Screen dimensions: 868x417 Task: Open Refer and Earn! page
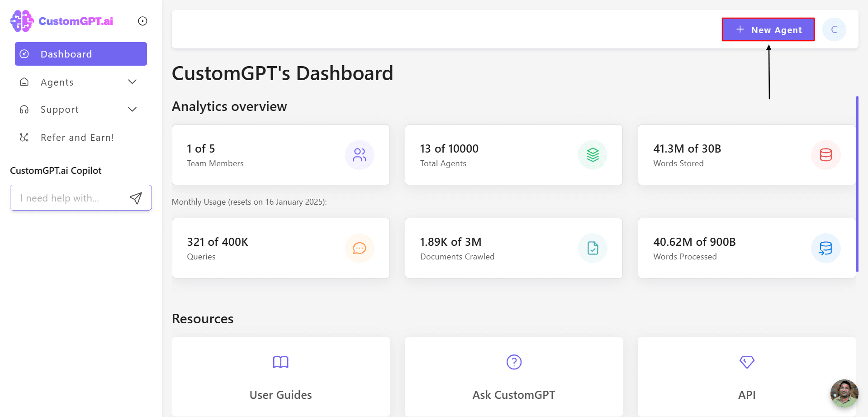[77, 138]
